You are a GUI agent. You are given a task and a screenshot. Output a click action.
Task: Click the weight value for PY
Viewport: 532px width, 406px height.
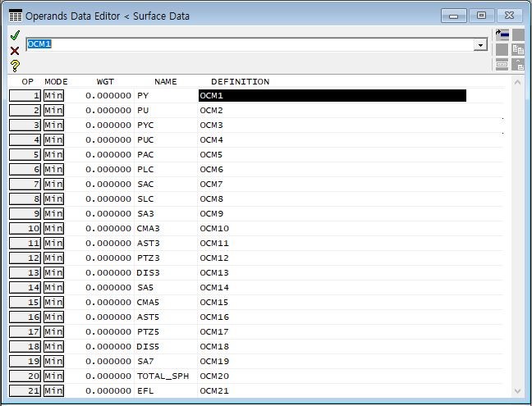[108, 96]
